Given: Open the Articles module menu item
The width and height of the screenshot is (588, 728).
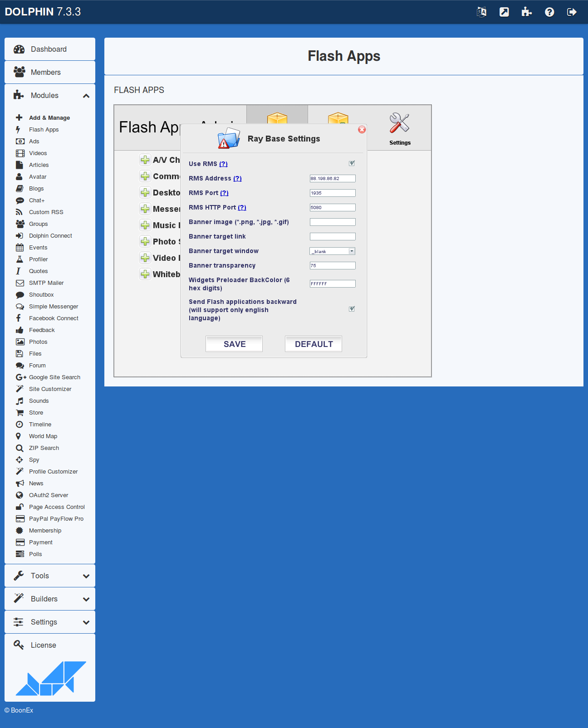Looking at the screenshot, I should (39, 165).
